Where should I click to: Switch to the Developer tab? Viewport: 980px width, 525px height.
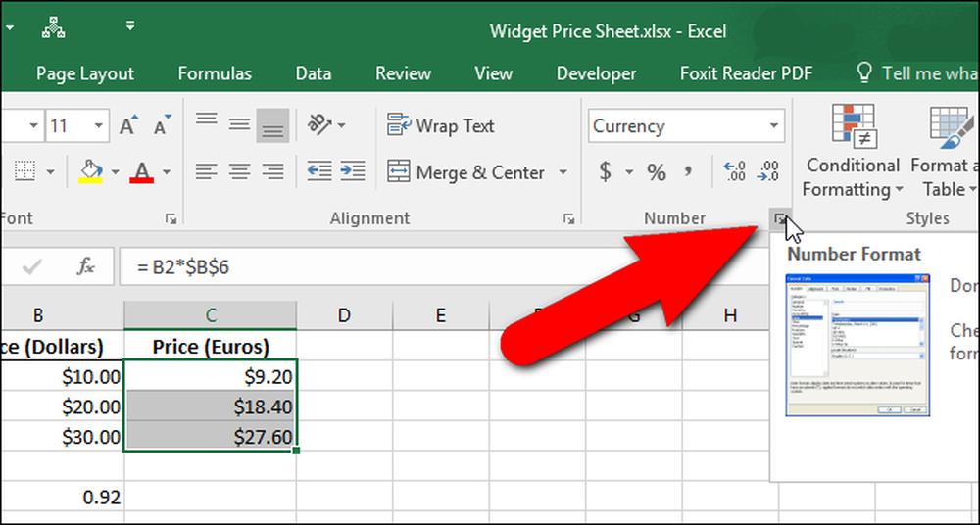[x=596, y=73]
